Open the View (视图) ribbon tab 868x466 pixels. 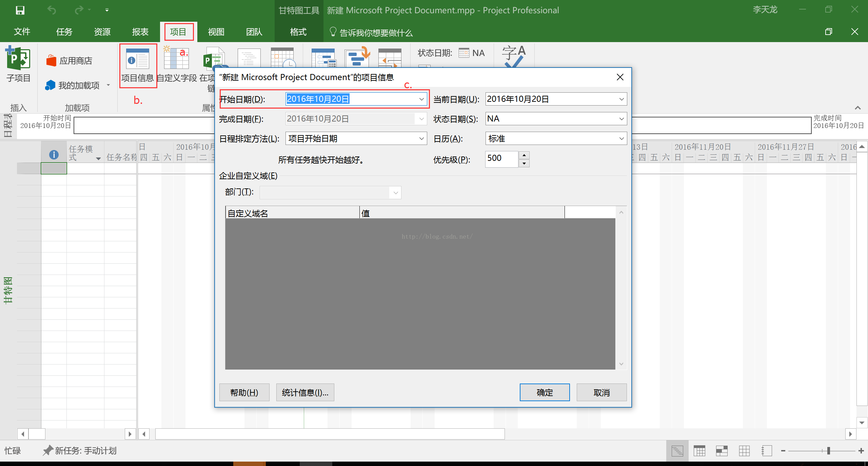(216, 32)
